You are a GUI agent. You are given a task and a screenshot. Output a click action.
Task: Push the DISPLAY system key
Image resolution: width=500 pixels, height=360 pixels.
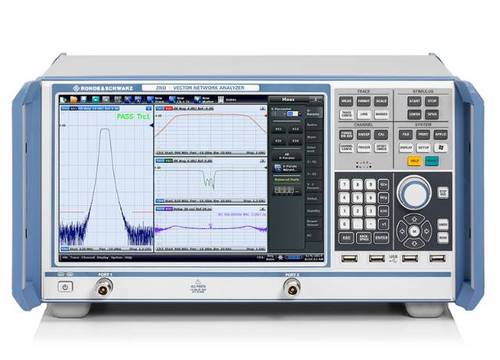(406, 148)
